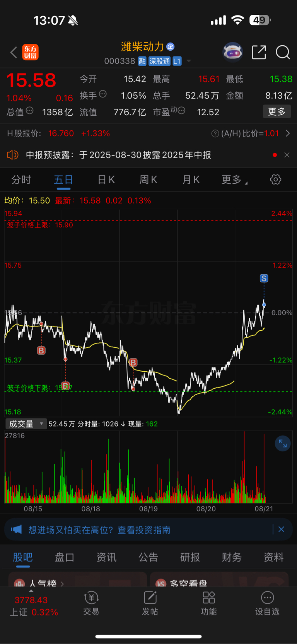Tap the B buy marker on 08/19
This screenshot has height=644, width=297.
pos(133,362)
